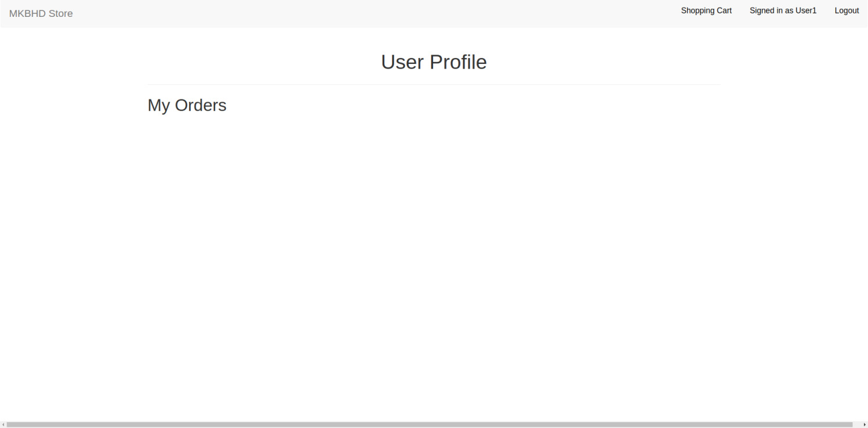Click the right scrollbar arrow

865,423
